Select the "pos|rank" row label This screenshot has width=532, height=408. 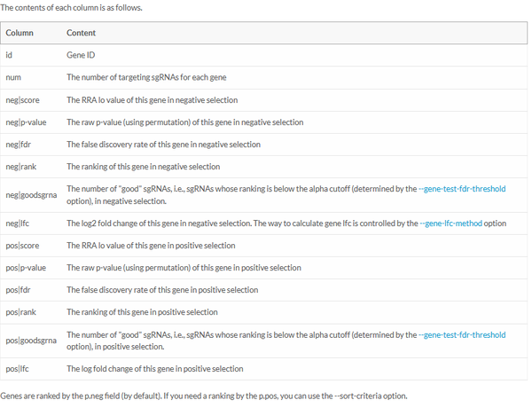[x=20, y=312]
